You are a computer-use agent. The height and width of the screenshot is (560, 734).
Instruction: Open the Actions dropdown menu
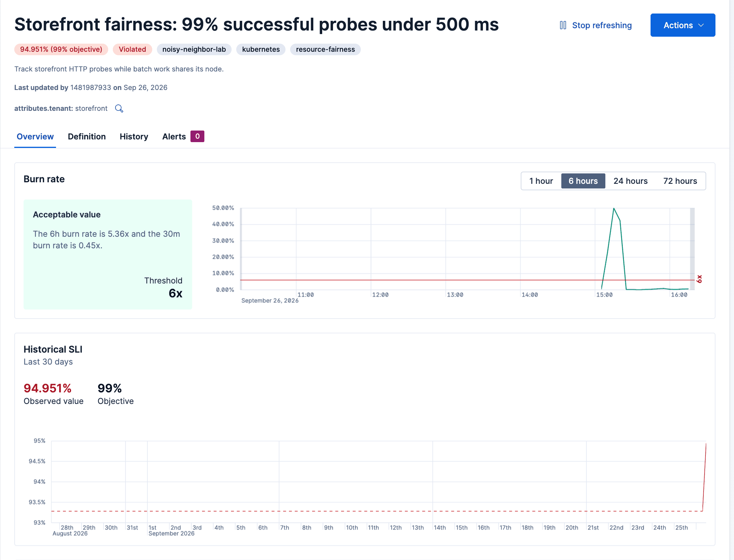[x=683, y=25]
